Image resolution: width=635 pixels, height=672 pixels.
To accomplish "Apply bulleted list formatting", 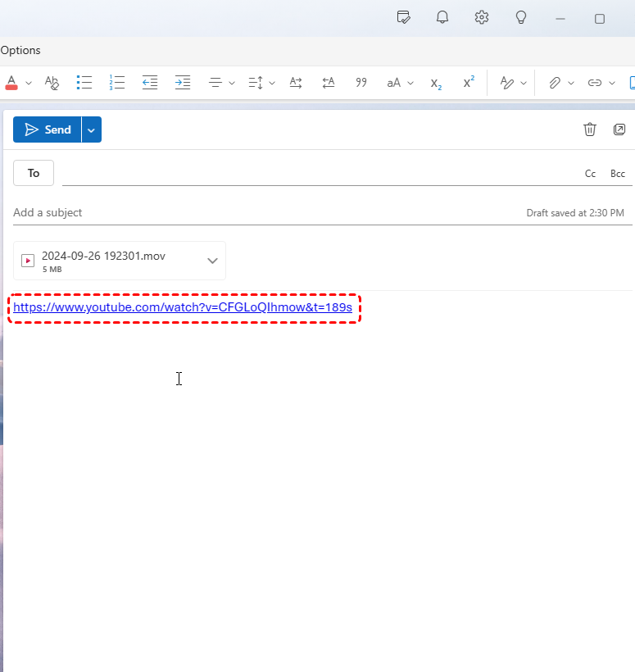I will coord(84,82).
